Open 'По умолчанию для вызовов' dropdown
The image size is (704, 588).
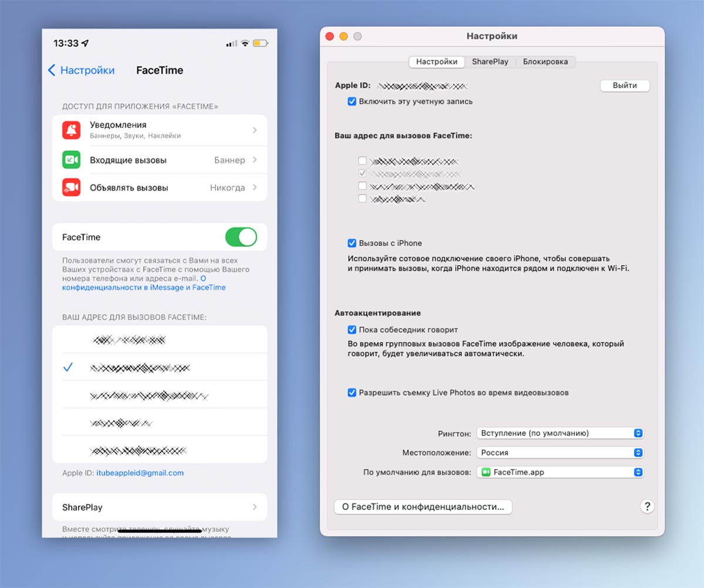[560, 472]
